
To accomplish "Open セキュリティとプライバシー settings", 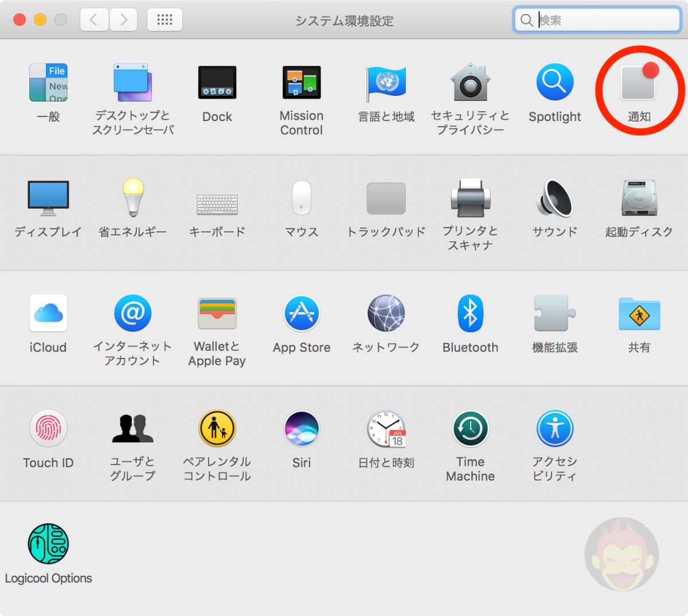I will tap(470, 84).
